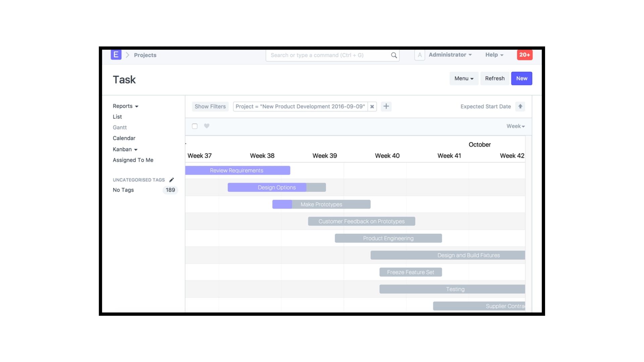Reverse sort order using the arrow icon
This screenshot has height=362, width=644.
[x=520, y=106]
